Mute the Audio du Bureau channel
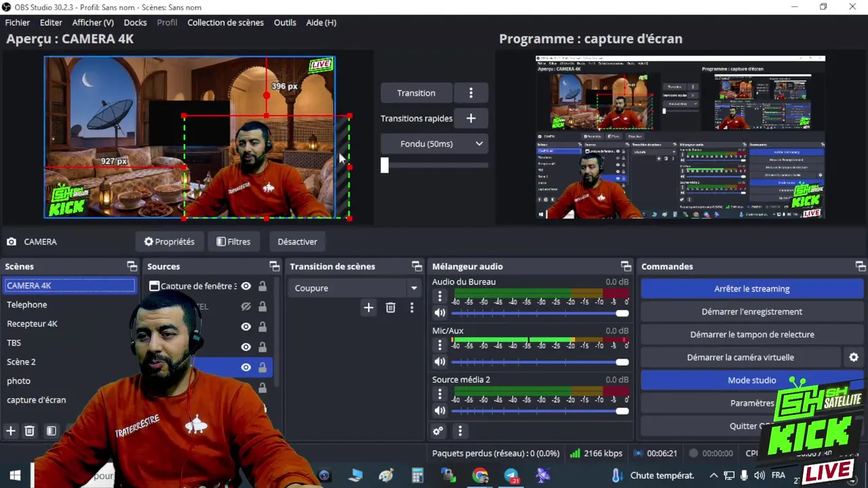The height and width of the screenshot is (488, 868). [440, 313]
